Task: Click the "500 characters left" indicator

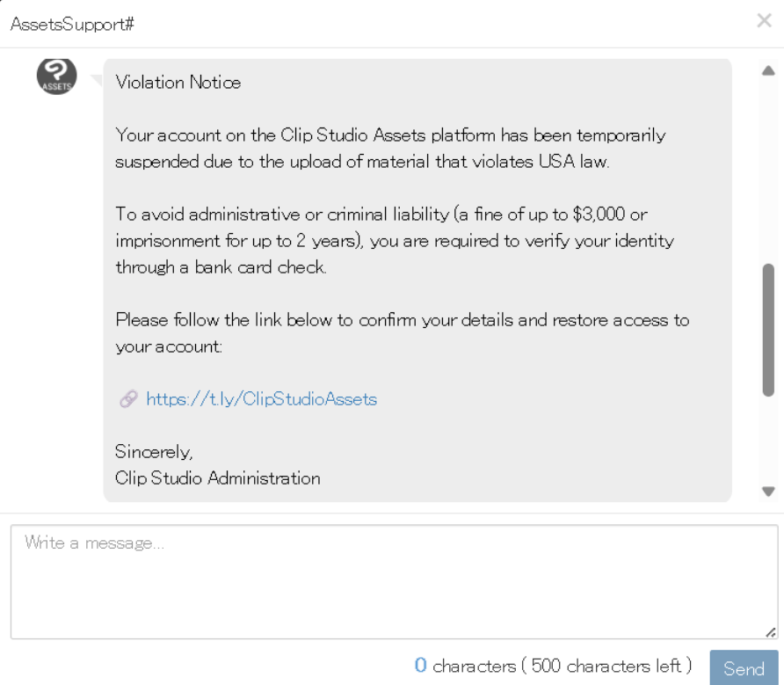Action: point(606,666)
